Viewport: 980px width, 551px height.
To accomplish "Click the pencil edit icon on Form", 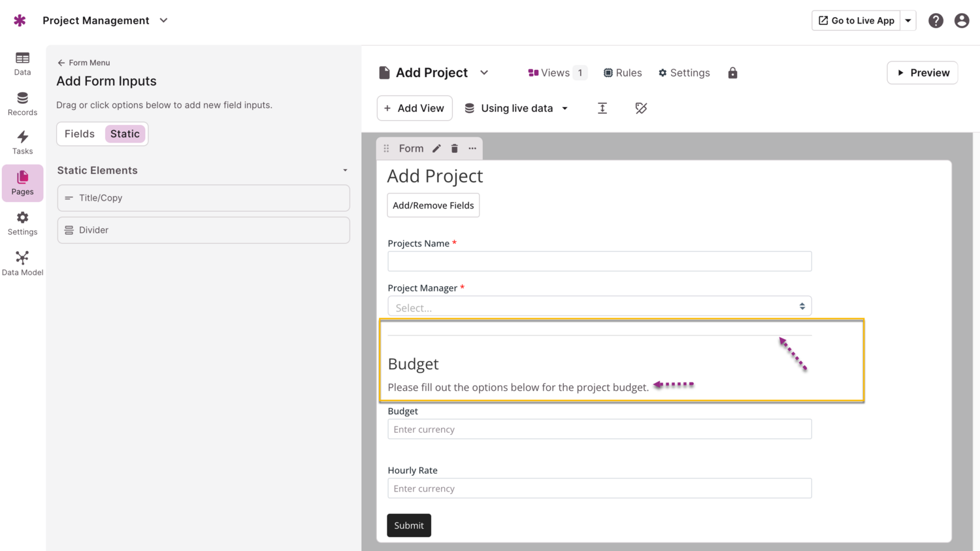I will (436, 148).
